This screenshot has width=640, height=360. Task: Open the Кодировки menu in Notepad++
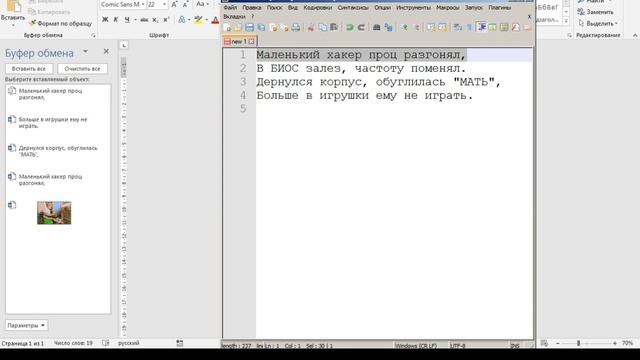[317, 7]
